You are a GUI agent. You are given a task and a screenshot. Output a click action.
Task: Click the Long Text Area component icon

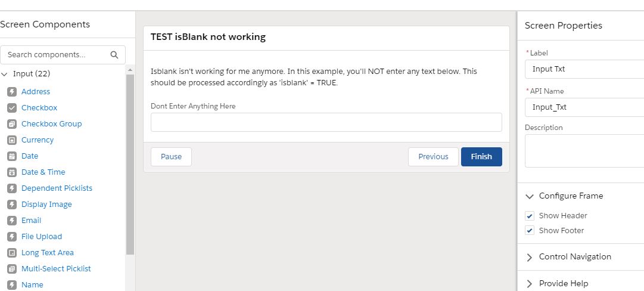point(11,253)
